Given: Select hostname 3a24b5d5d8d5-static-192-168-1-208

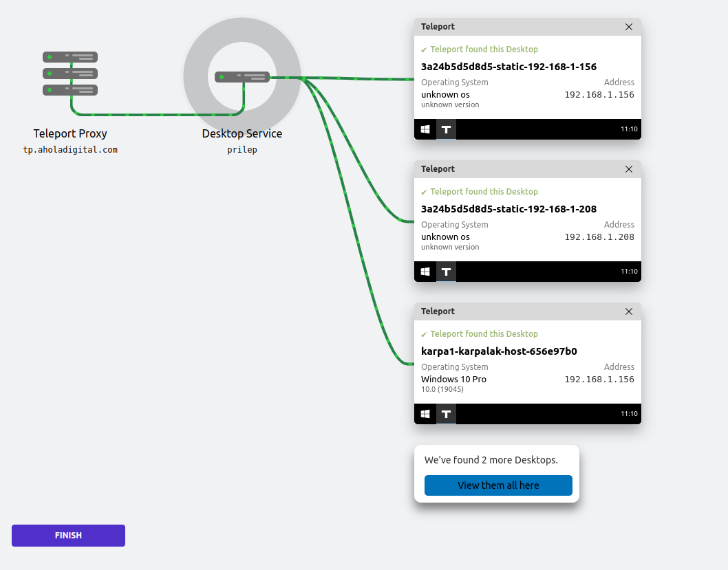Looking at the screenshot, I should point(508,209).
